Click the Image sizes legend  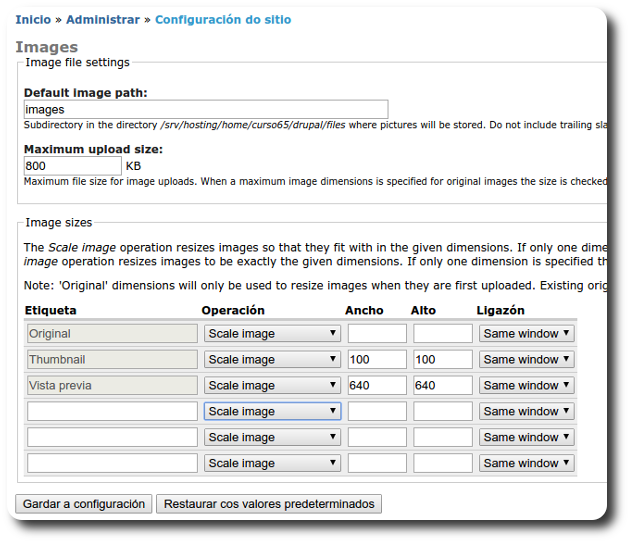coord(59,222)
